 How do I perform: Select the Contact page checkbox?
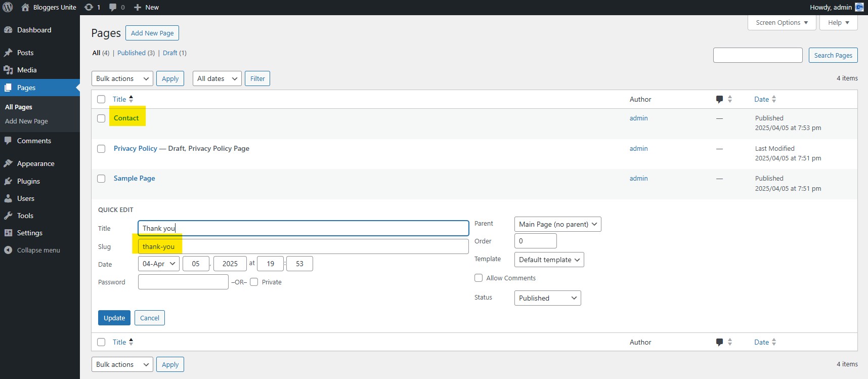coord(101,118)
